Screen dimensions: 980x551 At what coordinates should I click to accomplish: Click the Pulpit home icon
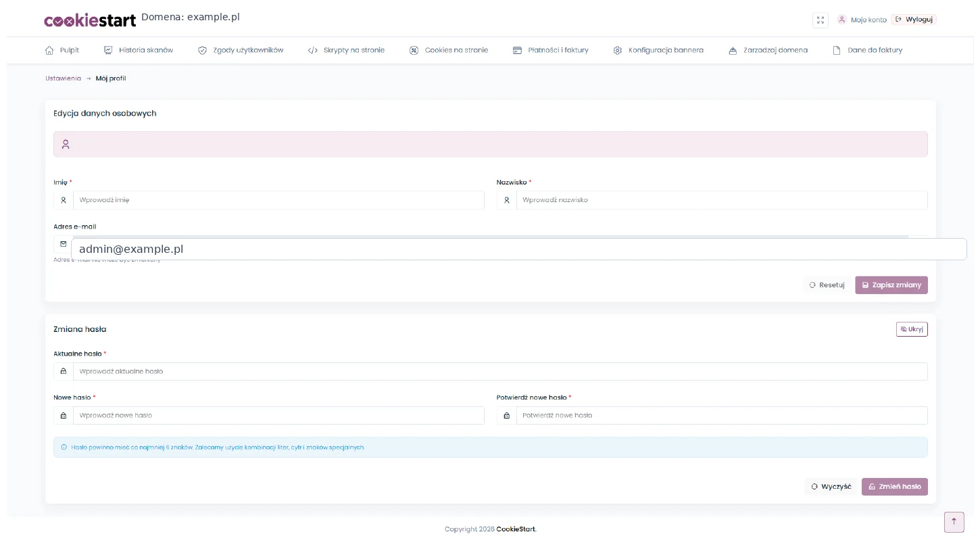[49, 50]
